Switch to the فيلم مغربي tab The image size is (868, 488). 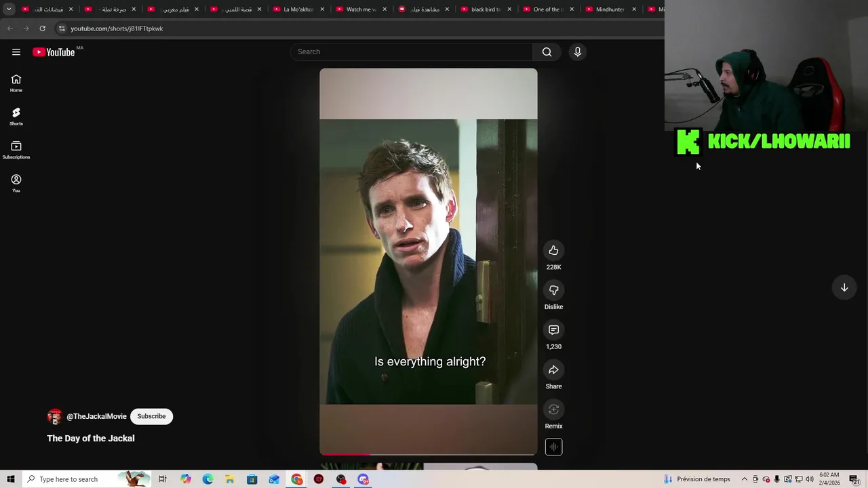(x=174, y=9)
